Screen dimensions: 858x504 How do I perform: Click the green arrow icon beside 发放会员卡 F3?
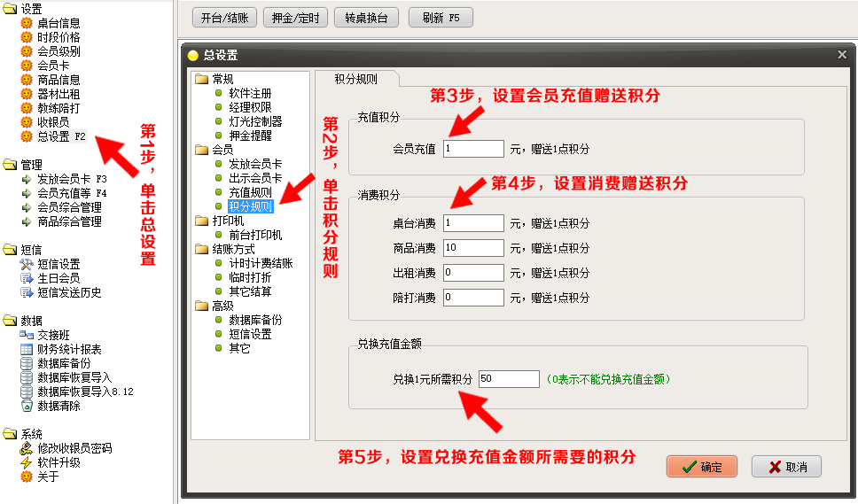click(x=27, y=179)
